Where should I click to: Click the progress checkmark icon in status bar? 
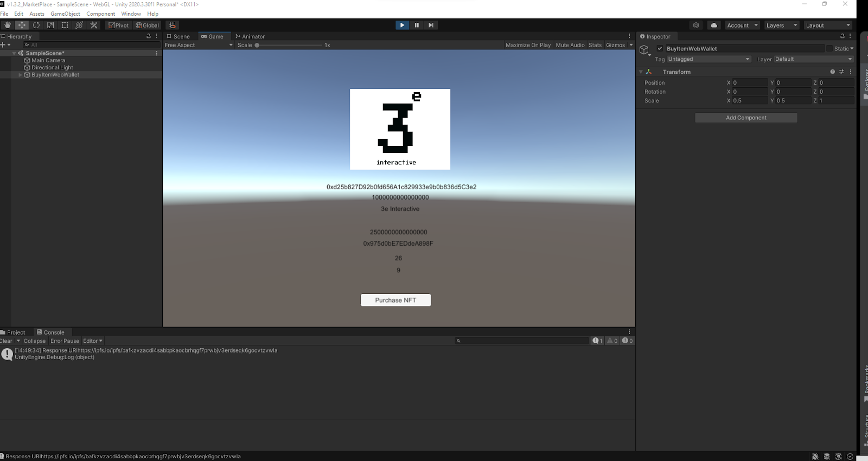click(x=850, y=457)
